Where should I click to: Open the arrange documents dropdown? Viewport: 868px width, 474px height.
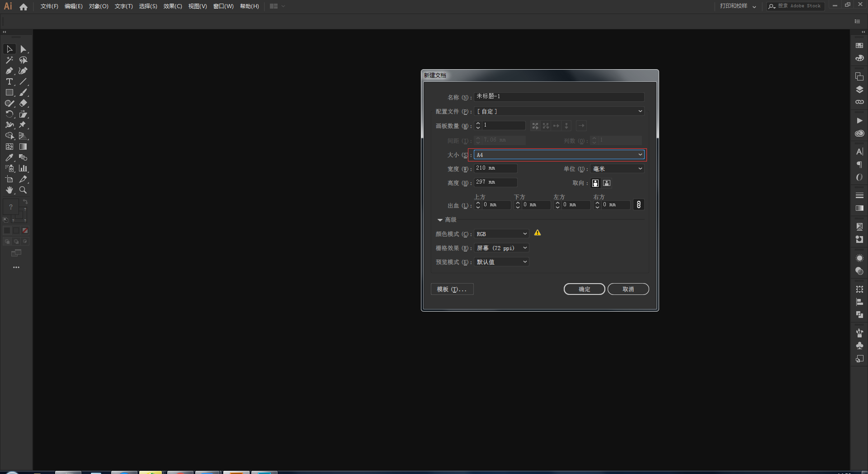click(x=277, y=6)
